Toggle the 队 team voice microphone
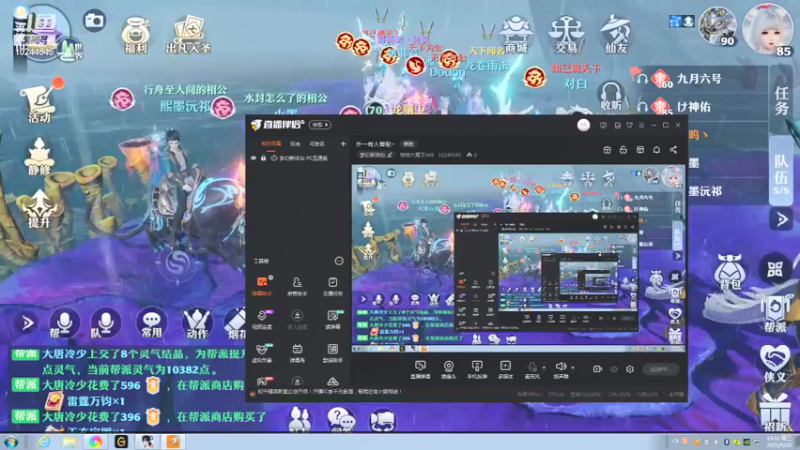This screenshot has height=450, width=800. (106, 323)
